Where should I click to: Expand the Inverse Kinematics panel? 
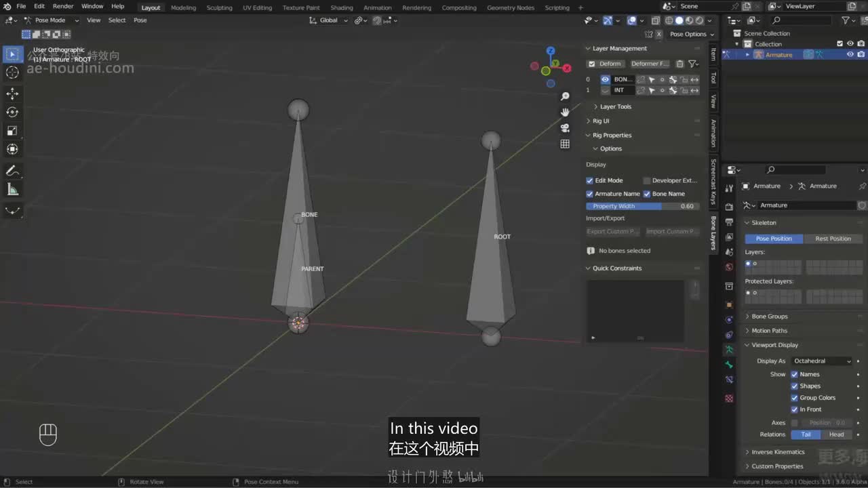pyautogui.click(x=777, y=452)
